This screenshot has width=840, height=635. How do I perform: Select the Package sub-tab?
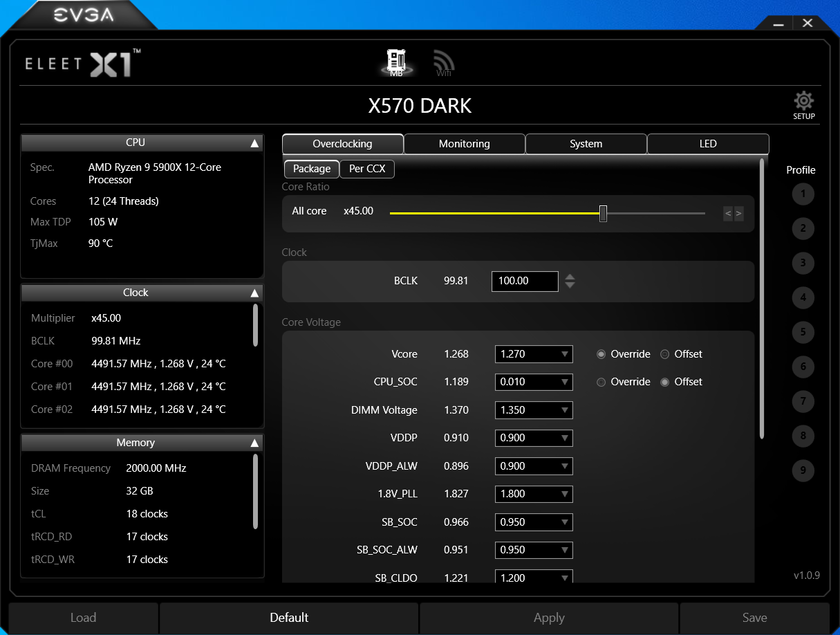click(312, 169)
